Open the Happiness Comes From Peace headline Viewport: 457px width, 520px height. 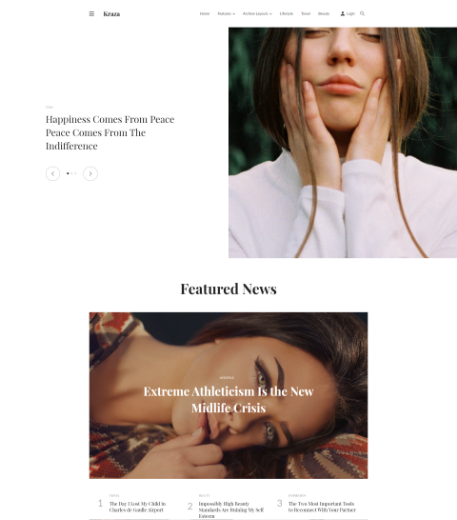pyautogui.click(x=110, y=133)
